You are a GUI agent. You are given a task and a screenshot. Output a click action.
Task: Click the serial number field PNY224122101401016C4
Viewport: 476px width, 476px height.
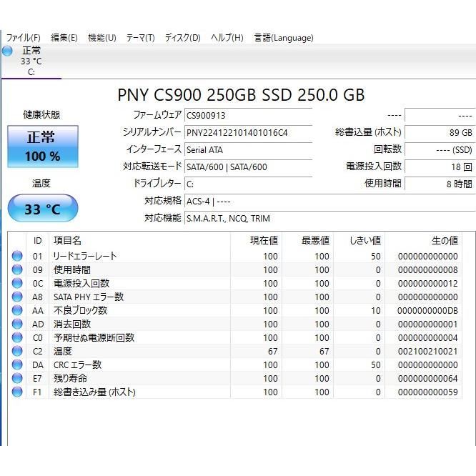248,133
